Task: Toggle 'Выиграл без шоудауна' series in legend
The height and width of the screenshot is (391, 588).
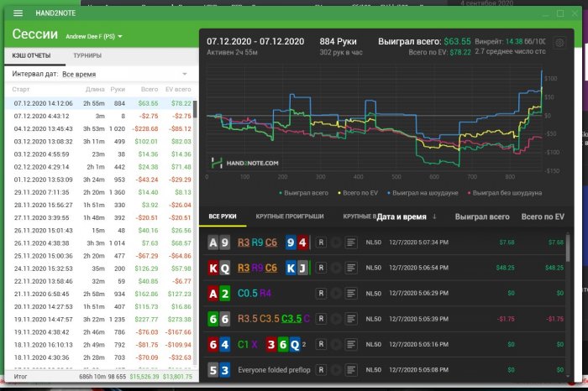Action: (505, 193)
